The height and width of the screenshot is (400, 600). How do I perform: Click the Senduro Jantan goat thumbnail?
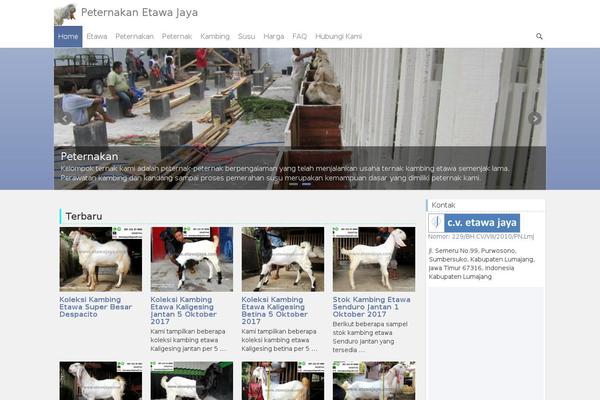(374, 259)
